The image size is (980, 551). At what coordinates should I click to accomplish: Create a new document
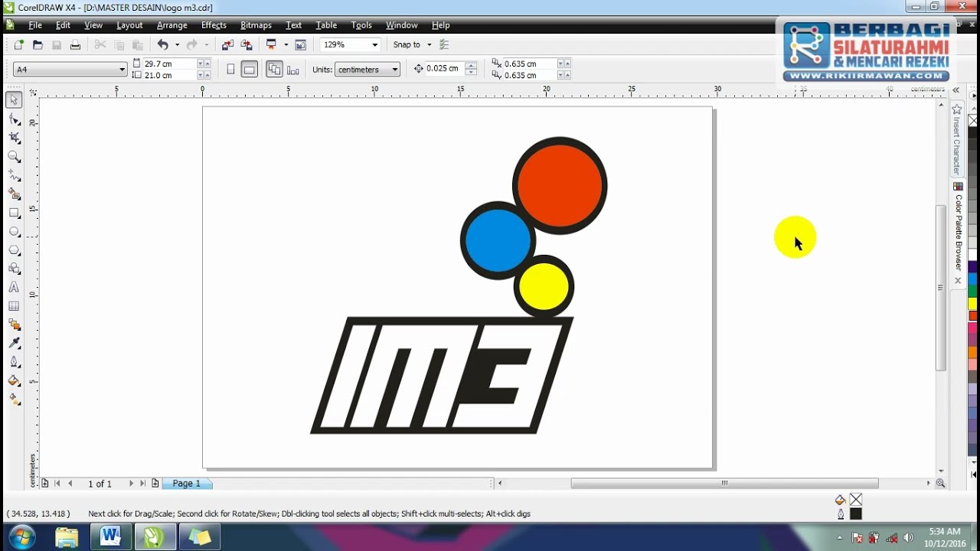(18, 45)
